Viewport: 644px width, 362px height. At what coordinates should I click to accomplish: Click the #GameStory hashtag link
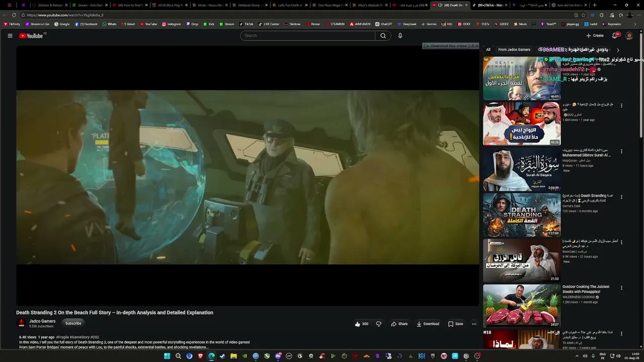tap(80, 337)
